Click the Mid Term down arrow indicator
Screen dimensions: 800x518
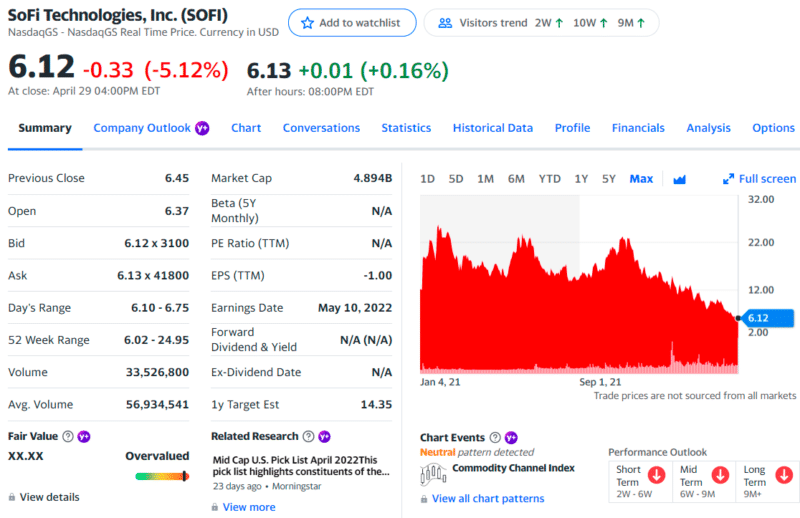pos(720,475)
